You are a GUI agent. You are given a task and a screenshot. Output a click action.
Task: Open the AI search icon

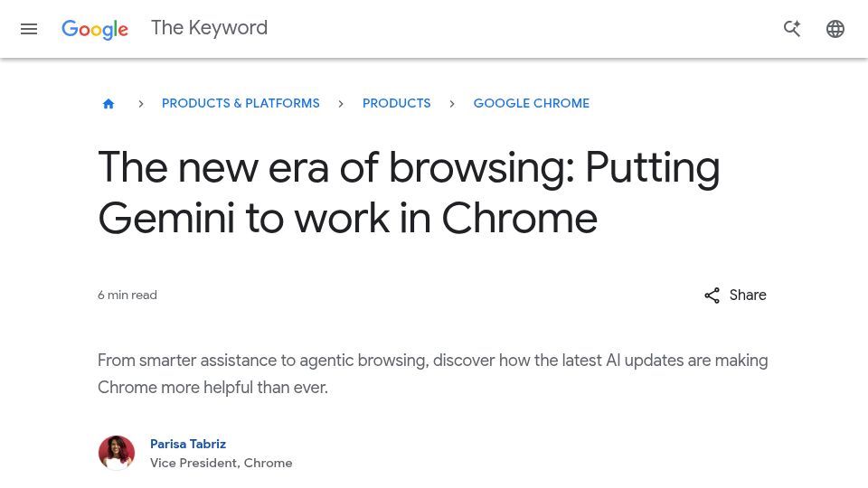(792, 29)
